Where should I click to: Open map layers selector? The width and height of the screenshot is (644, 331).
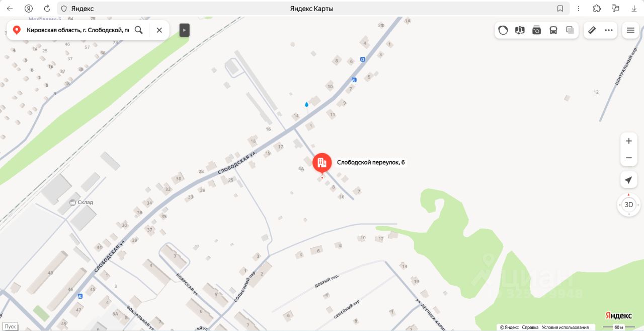click(570, 30)
